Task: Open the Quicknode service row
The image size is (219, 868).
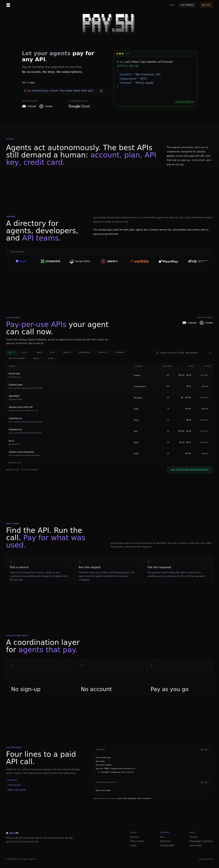Action: pyautogui.click(x=109, y=375)
